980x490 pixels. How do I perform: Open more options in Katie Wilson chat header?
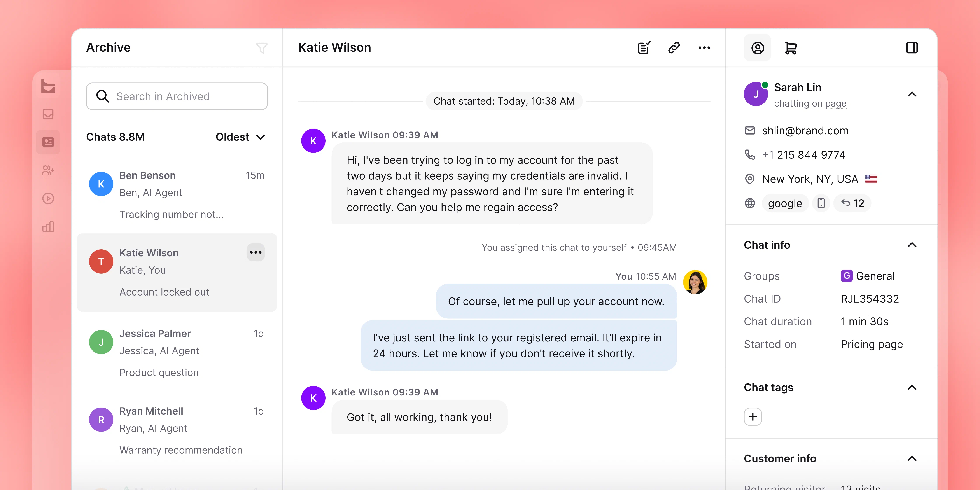(704, 48)
